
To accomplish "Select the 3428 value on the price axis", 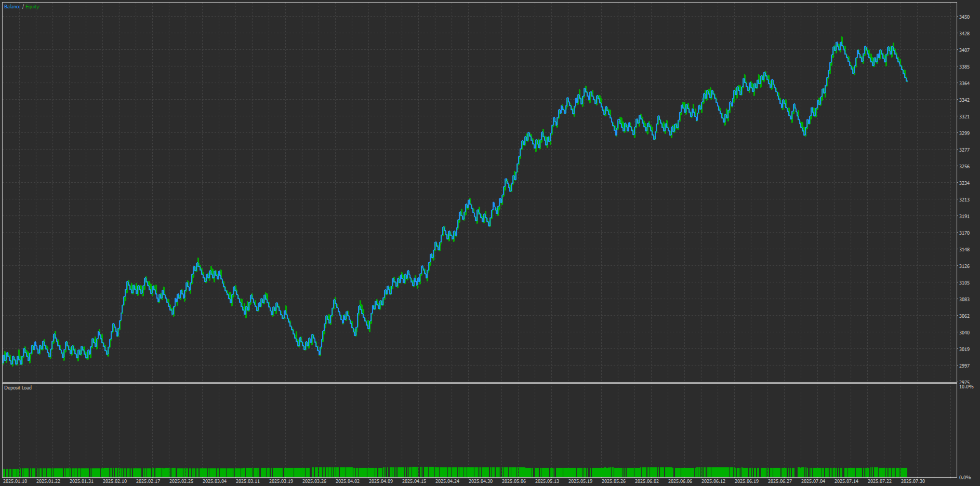I will click(964, 34).
